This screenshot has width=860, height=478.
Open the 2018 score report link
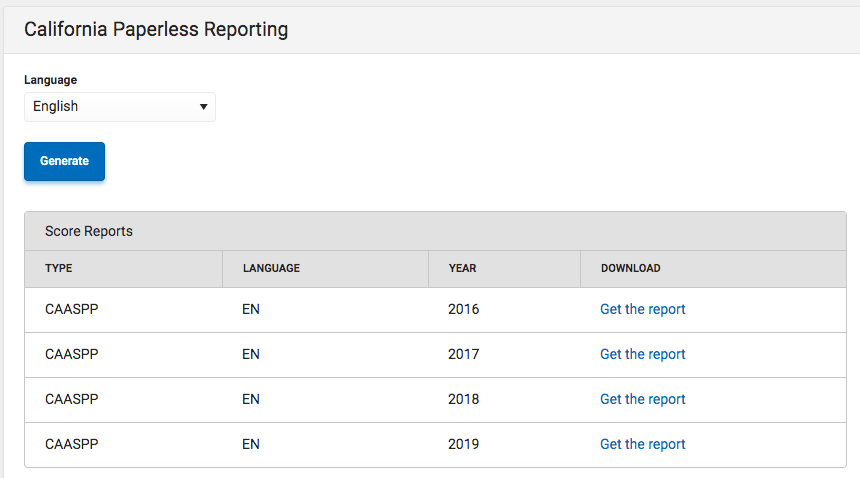pos(642,399)
